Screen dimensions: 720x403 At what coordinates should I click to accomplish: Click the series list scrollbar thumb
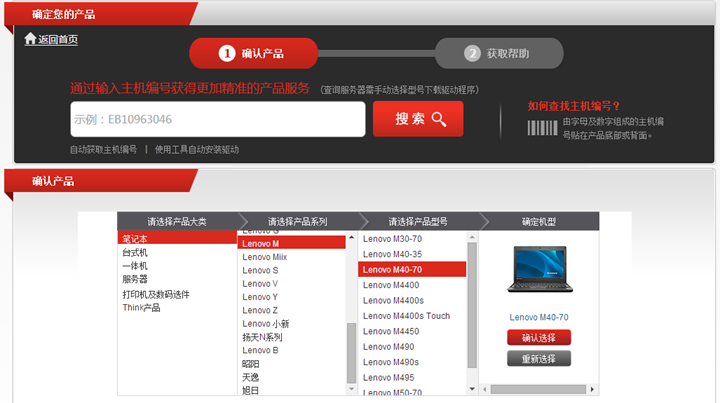coord(352,353)
